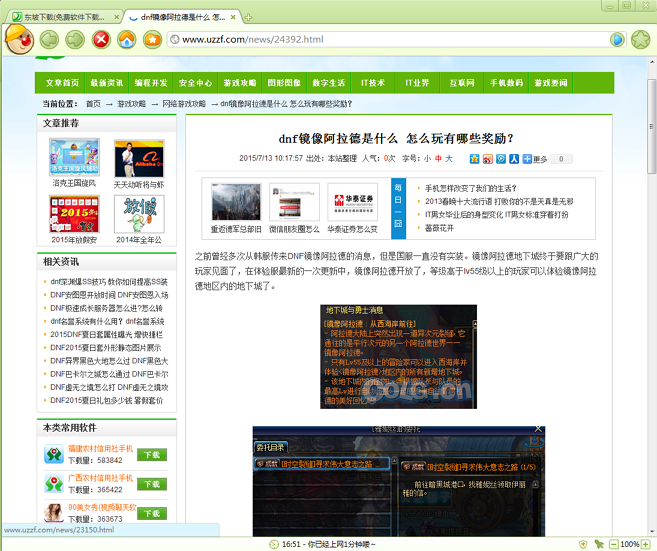Viewport: 657px width, 551px height.
Task: Stop loading with the red X button
Action: click(101, 40)
